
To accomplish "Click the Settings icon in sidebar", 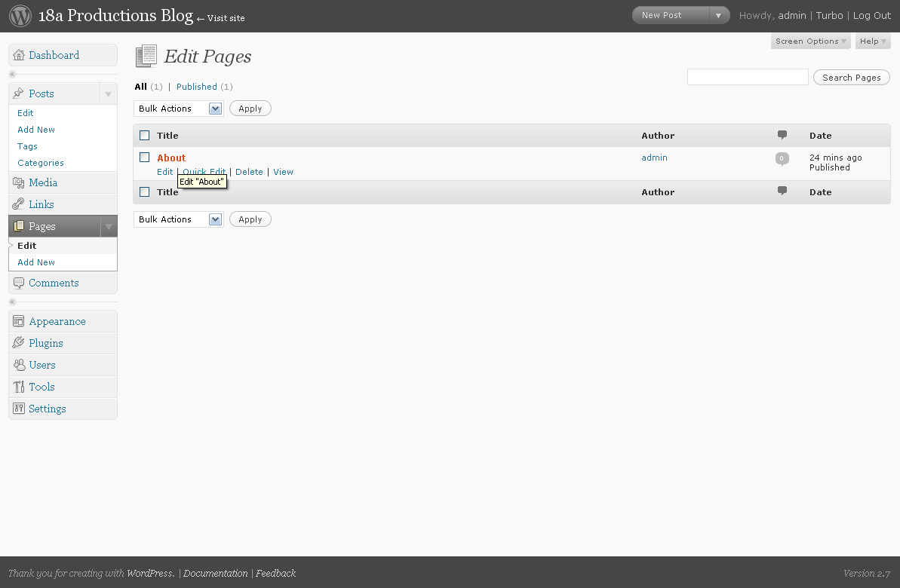I will pyautogui.click(x=18, y=409).
